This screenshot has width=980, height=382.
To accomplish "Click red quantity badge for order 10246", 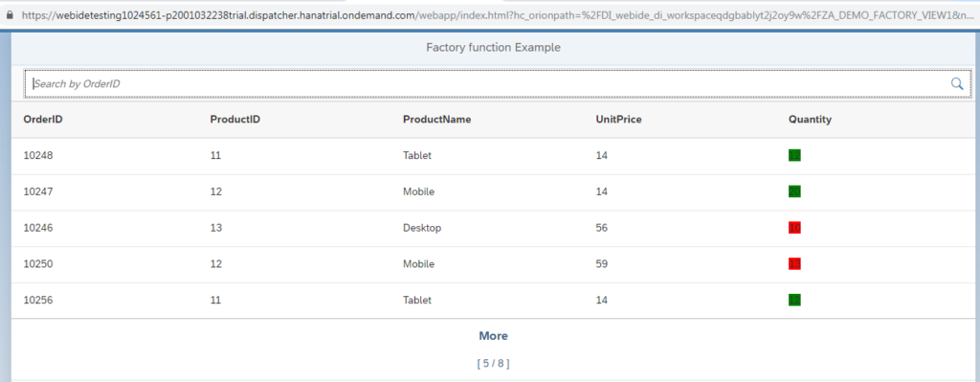I will pos(794,228).
